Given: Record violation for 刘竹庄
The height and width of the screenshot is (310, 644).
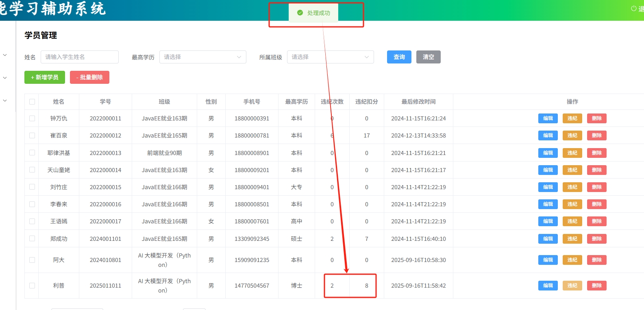Looking at the screenshot, I should (x=572, y=187).
